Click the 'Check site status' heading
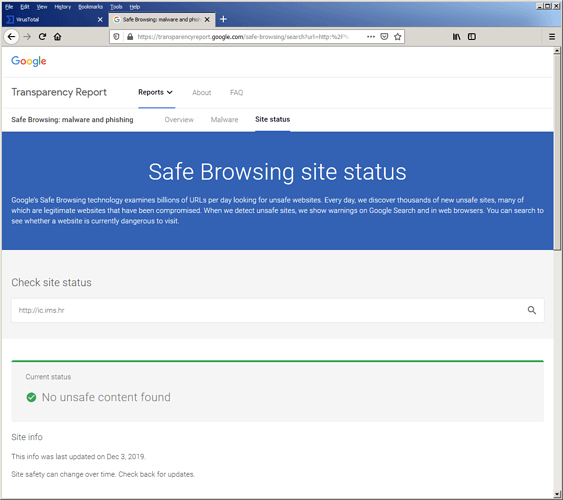 tap(51, 282)
